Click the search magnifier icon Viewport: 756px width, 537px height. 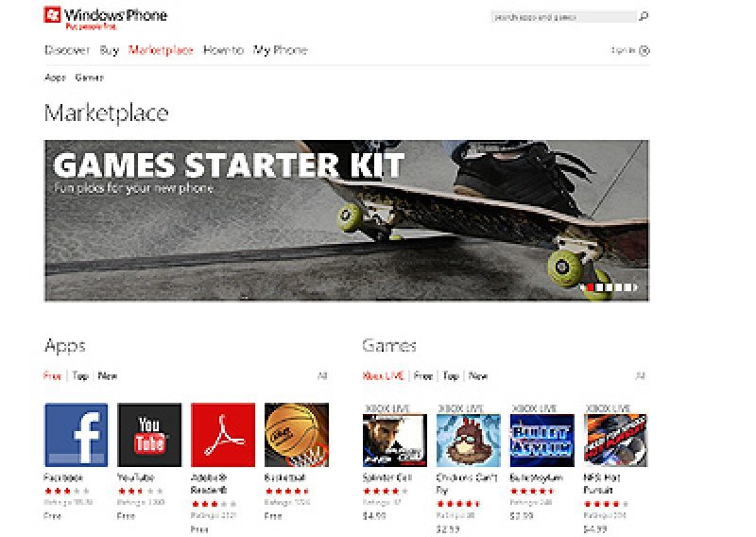[x=644, y=17]
